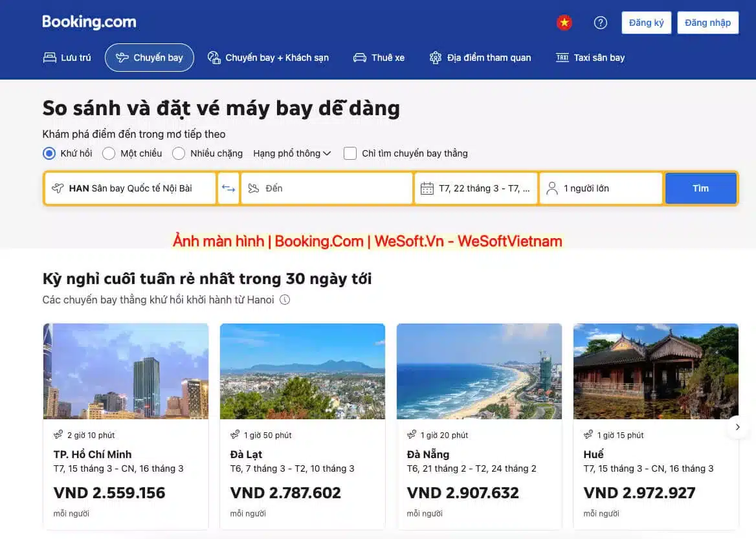The image size is (756, 539).
Task: Click the Booking.com logo
Action: 89,22
